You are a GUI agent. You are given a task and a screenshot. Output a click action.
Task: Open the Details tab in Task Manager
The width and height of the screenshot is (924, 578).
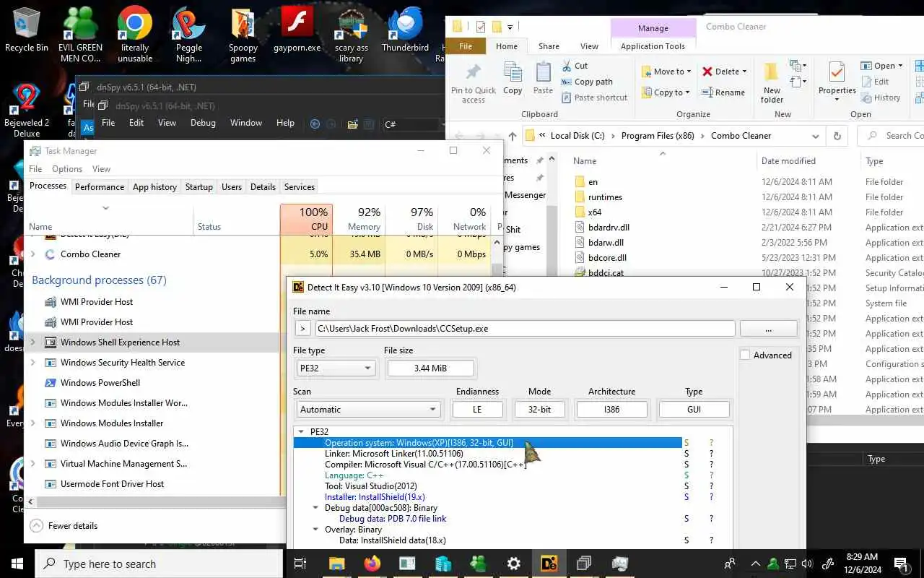coord(263,186)
